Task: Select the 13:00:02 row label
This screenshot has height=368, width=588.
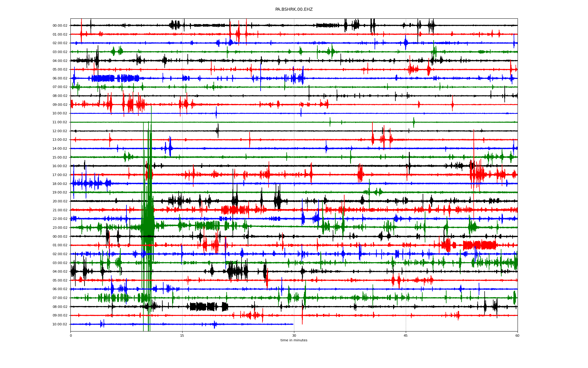Action: tap(60, 140)
